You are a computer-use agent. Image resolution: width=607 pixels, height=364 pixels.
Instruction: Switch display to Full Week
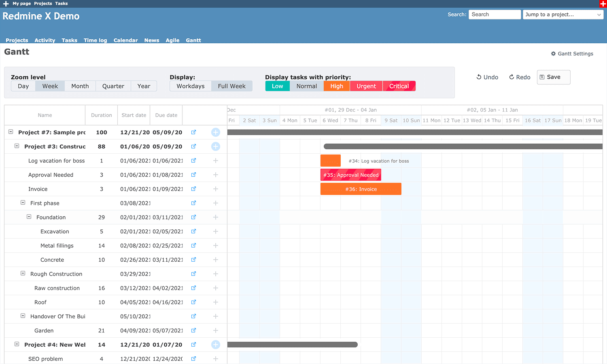pos(231,86)
